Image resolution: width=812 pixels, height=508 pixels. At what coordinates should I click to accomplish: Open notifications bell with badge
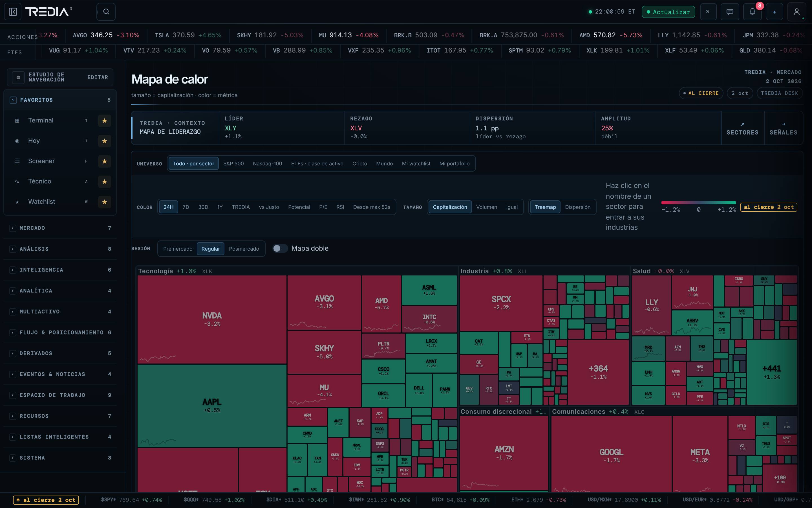point(753,12)
